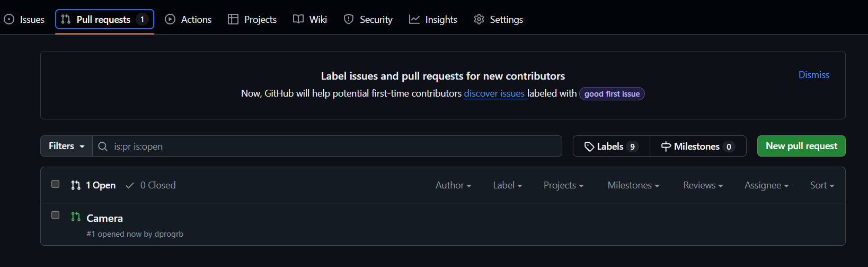Click the green open pull request icon beside Camera
The height and width of the screenshot is (267, 868).
(x=76, y=217)
